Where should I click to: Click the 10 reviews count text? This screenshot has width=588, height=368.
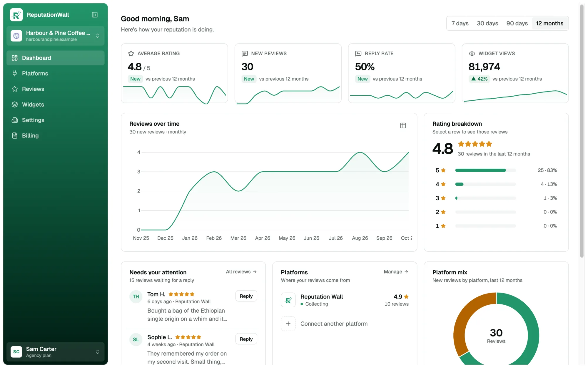coord(396,304)
